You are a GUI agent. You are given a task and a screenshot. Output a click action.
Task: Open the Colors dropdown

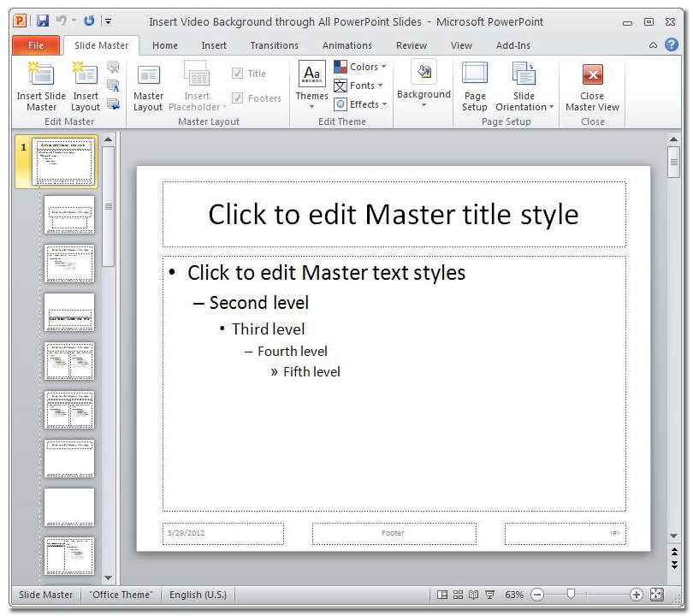click(x=360, y=66)
